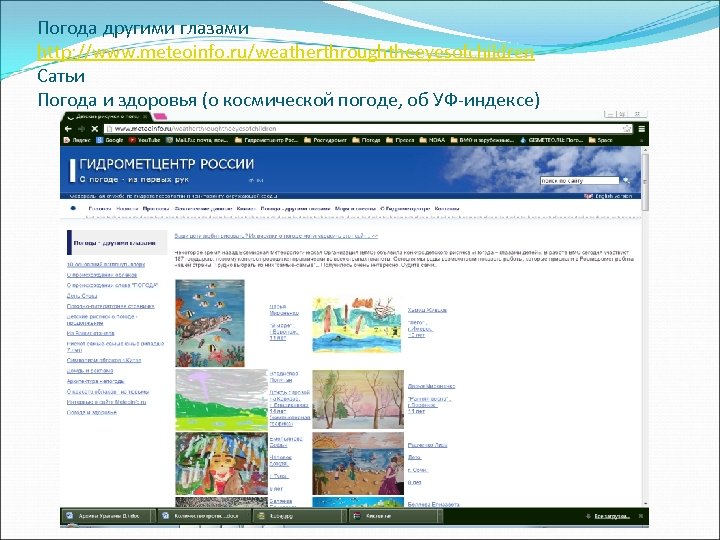Open the Из Книги отзывов sidebar link
The image size is (720, 540).
(x=90, y=333)
